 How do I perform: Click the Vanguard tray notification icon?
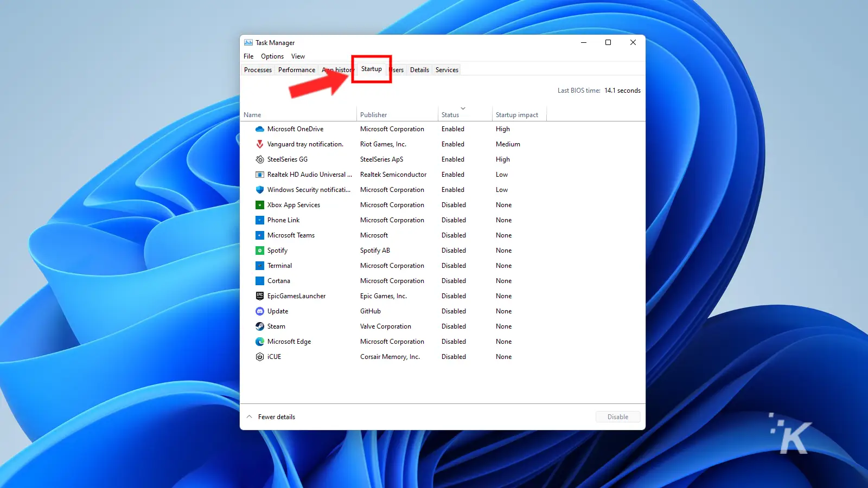[260, 144]
